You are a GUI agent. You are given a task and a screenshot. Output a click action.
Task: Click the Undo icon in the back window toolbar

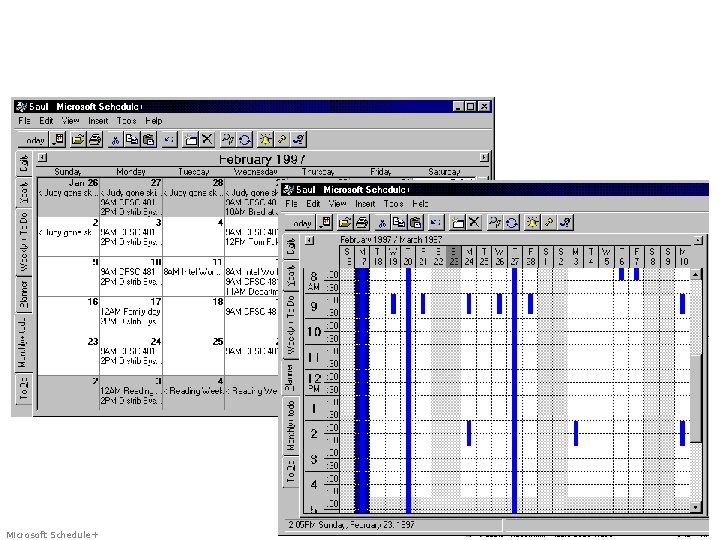pos(169,140)
